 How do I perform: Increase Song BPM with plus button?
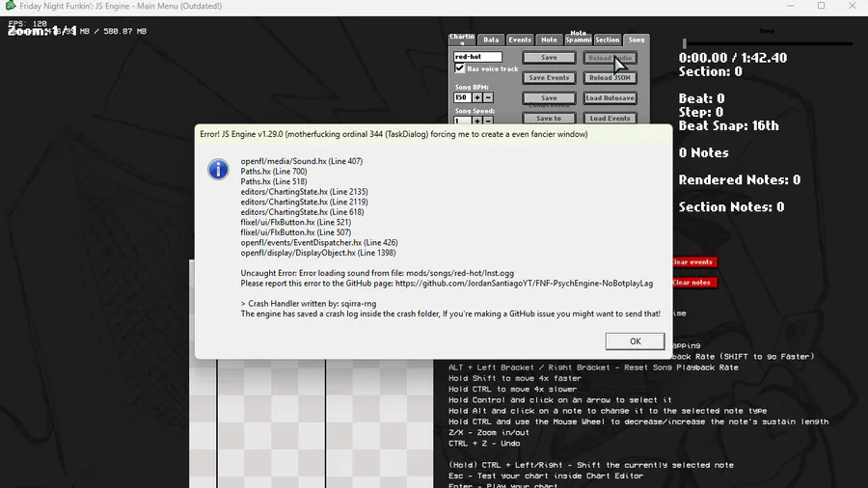pyautogui.click(x=477, y=97)
